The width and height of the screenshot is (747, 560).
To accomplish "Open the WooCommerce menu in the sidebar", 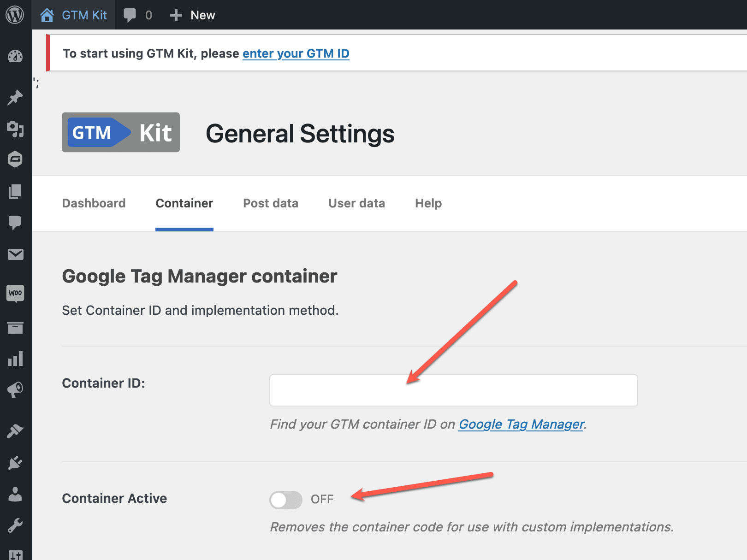I will click(15, 294).
